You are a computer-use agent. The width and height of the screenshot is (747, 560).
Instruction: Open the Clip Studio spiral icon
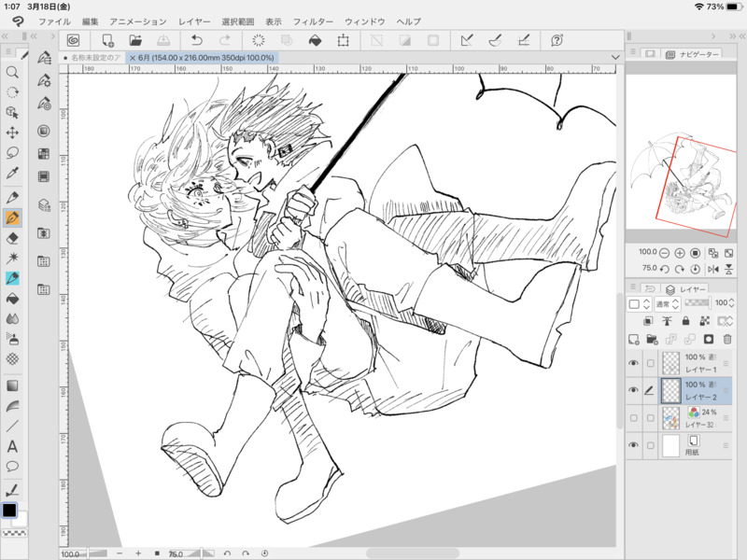pos(73,40)
